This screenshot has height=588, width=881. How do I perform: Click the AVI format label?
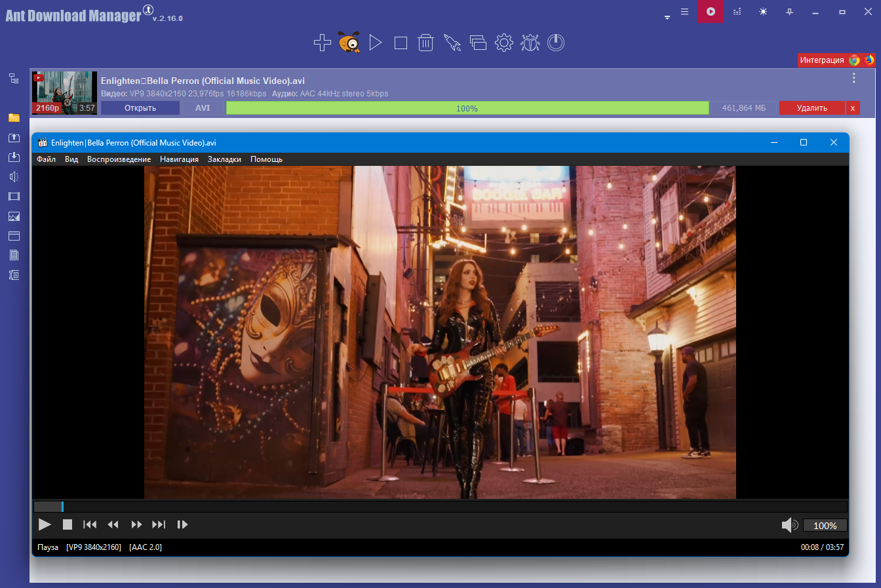tap(203, 108)
